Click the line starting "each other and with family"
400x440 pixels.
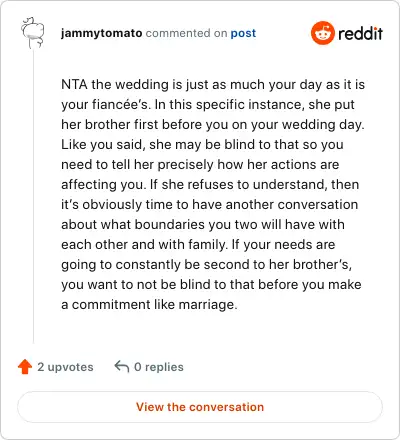[198, 244]
